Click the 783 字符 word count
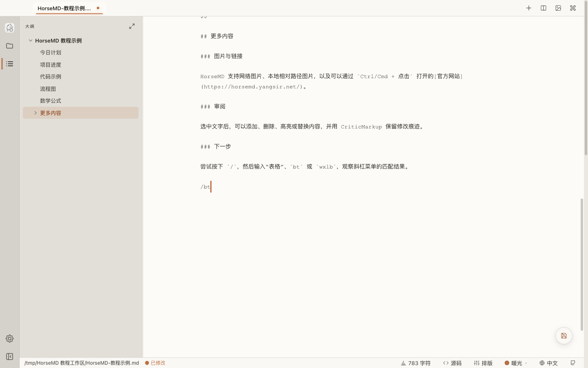The width and height of the screenshot is (588, 368). (x=416, y=363)
